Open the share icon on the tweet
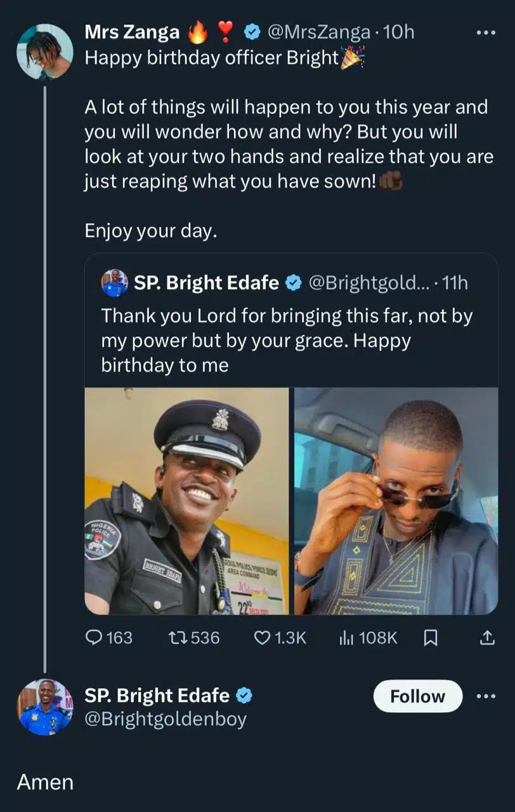 pos(488,638)
